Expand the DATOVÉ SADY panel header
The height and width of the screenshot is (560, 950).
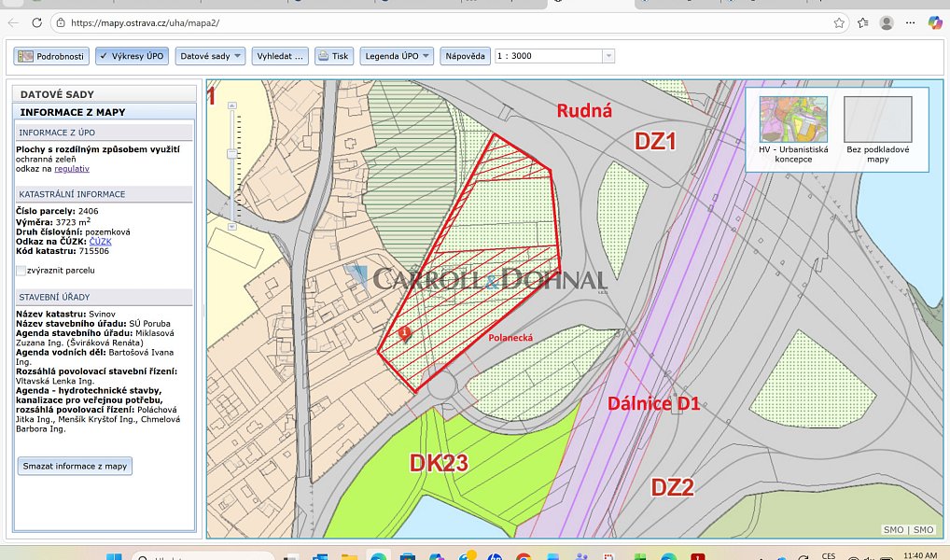click(x=105, y=94)
